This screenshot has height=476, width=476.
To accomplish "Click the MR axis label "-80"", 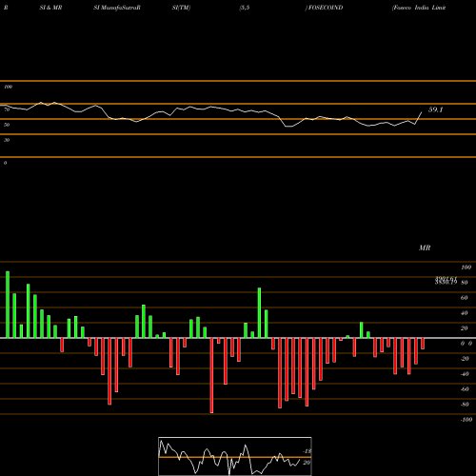I will pyautogui.click(x=465, y=405).
